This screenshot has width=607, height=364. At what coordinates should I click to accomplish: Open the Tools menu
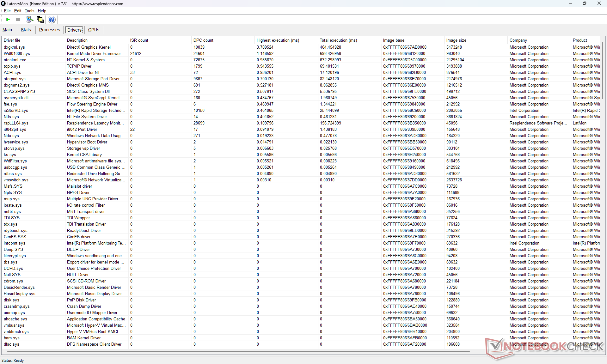pos(29,11)
